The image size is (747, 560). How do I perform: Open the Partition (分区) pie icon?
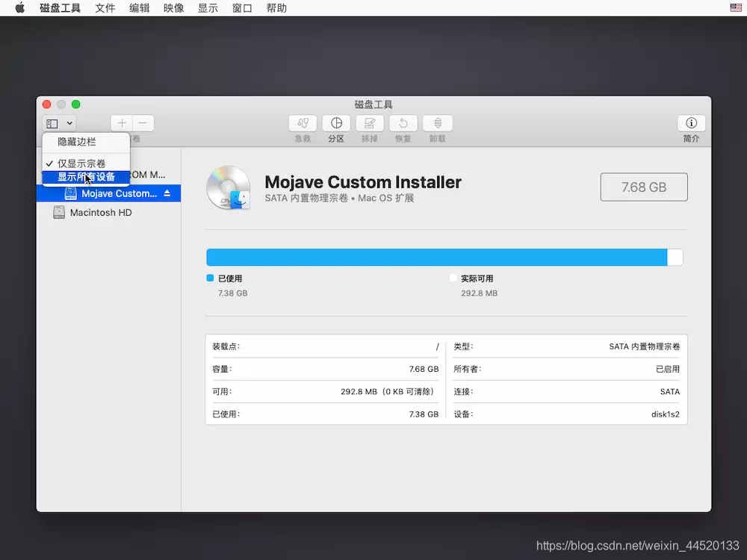pyautogui.click(x=336, y=123)
